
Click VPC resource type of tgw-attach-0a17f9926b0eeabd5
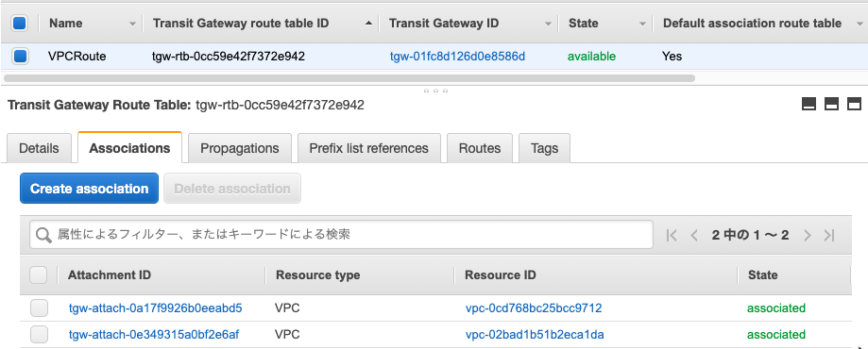pos(287,308)
